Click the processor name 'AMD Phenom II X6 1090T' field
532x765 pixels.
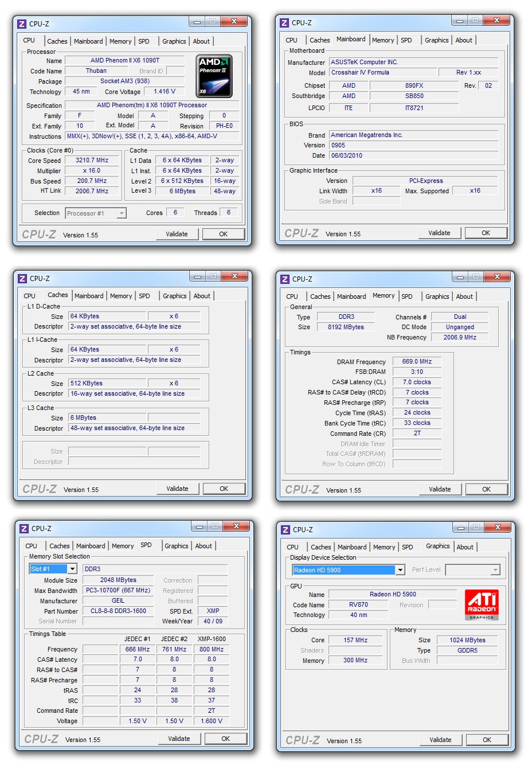coord(125,60)
